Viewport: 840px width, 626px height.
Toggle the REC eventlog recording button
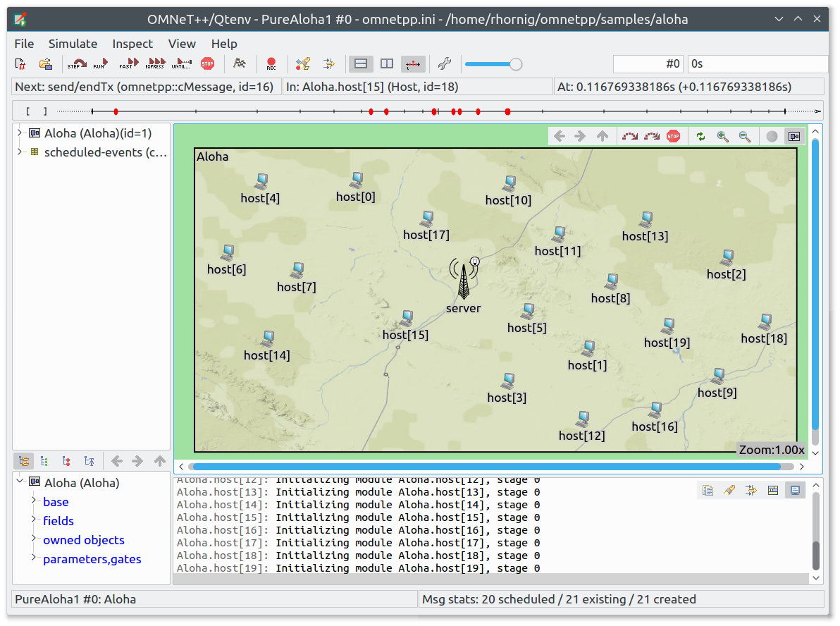click(271, 64)
